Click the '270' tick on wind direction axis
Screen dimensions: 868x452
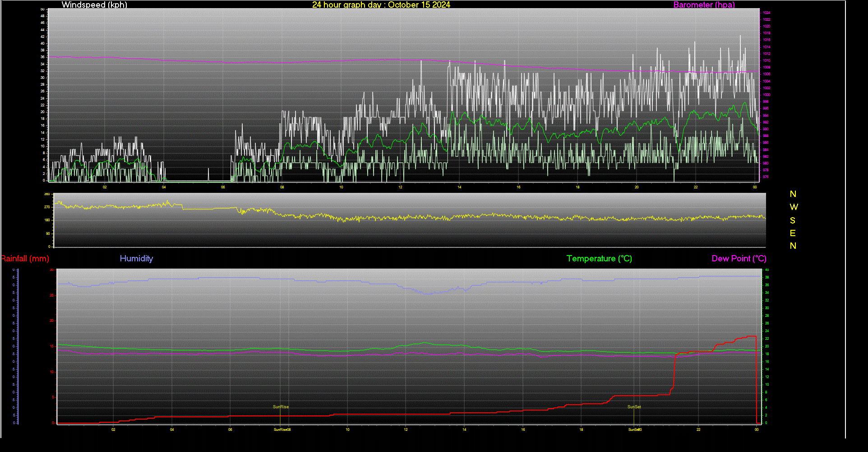coord(47,207)
